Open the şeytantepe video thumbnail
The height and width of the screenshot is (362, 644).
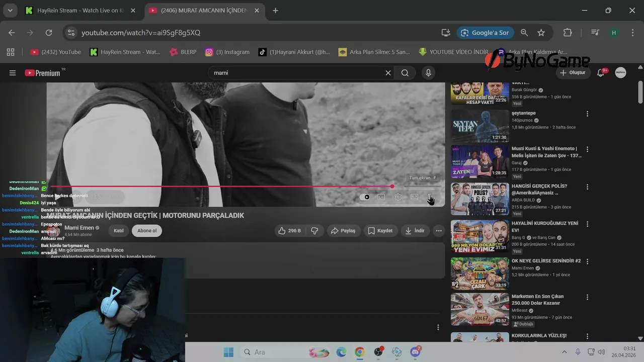click(480, 126)
